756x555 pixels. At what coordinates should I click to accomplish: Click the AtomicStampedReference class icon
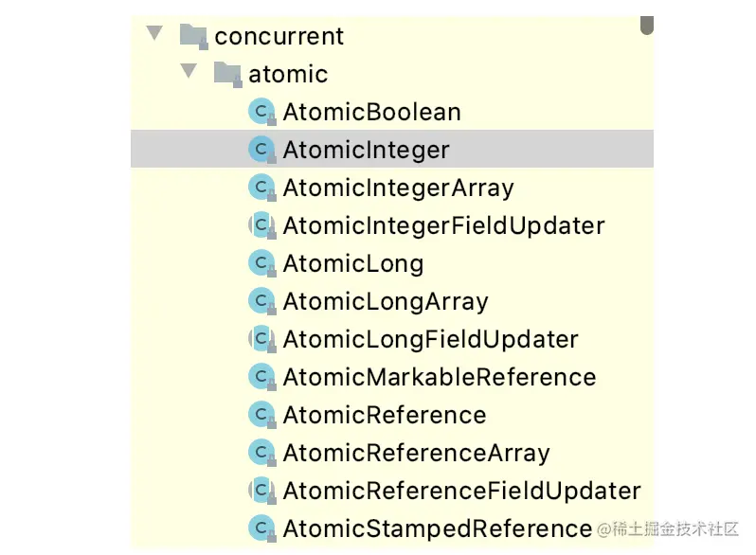pyautogui.click(x=261, y=528)
